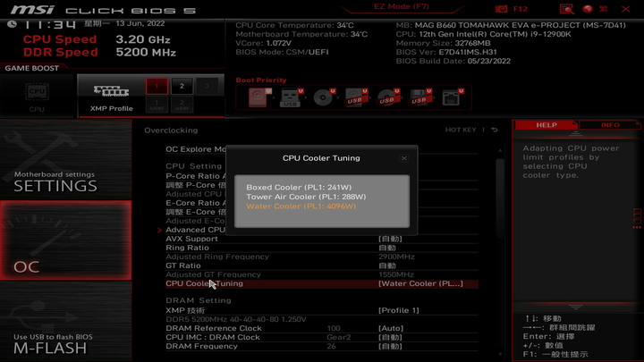This screenshot has width=644, height=362.
Task: Open CPU IMC : DRAM Clock dropdown
Action: [x=390, y=337]
